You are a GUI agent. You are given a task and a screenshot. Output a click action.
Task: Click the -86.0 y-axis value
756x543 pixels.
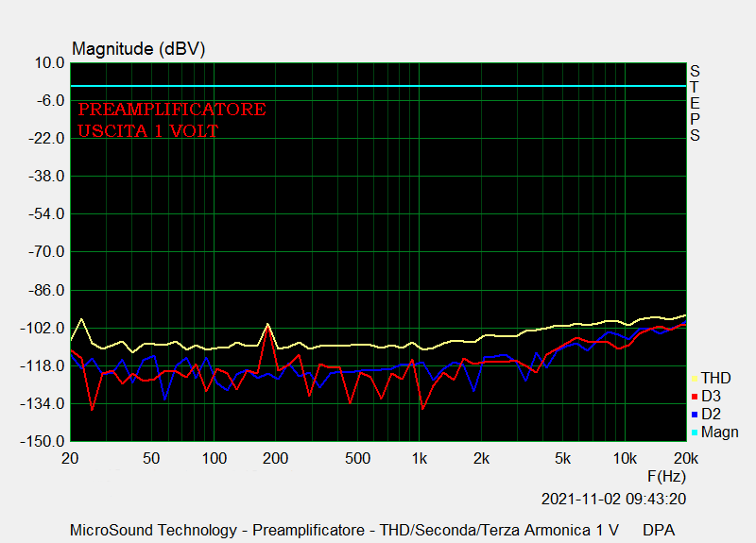coord(46,291)
